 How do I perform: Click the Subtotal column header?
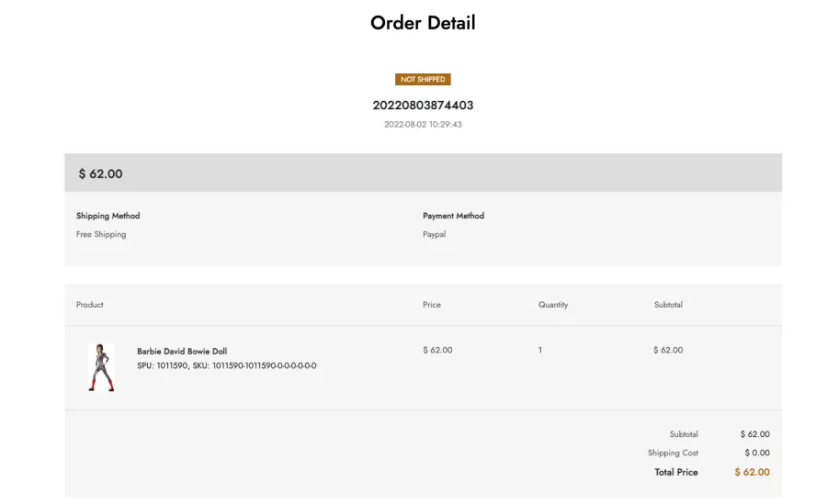668,305
